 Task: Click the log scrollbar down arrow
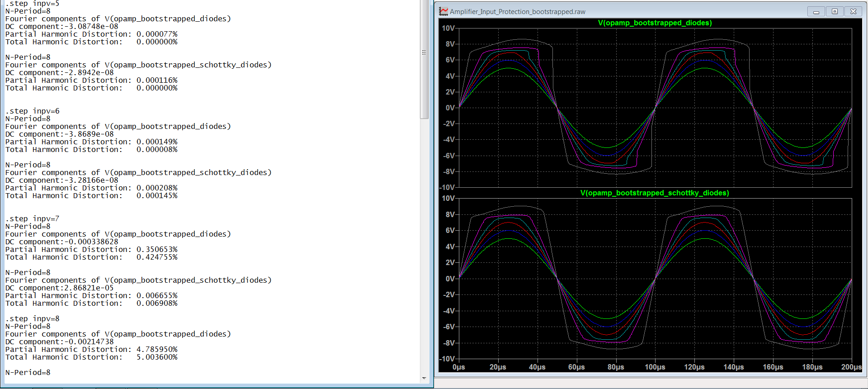424,378
